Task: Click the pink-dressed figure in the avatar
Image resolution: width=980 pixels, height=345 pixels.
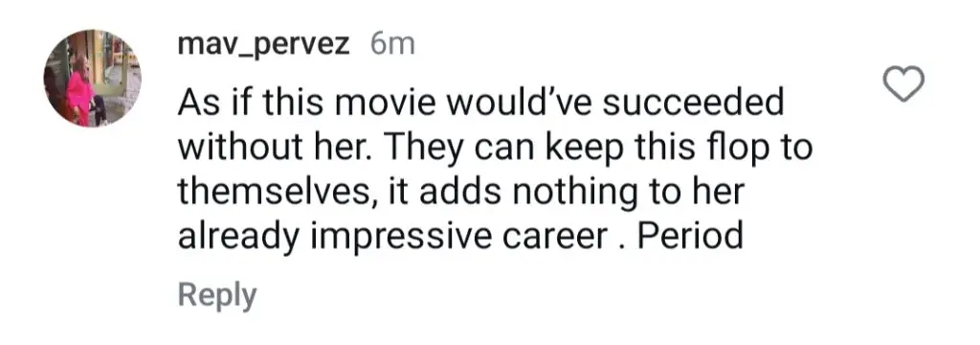Action: click(x=80, y=91)
